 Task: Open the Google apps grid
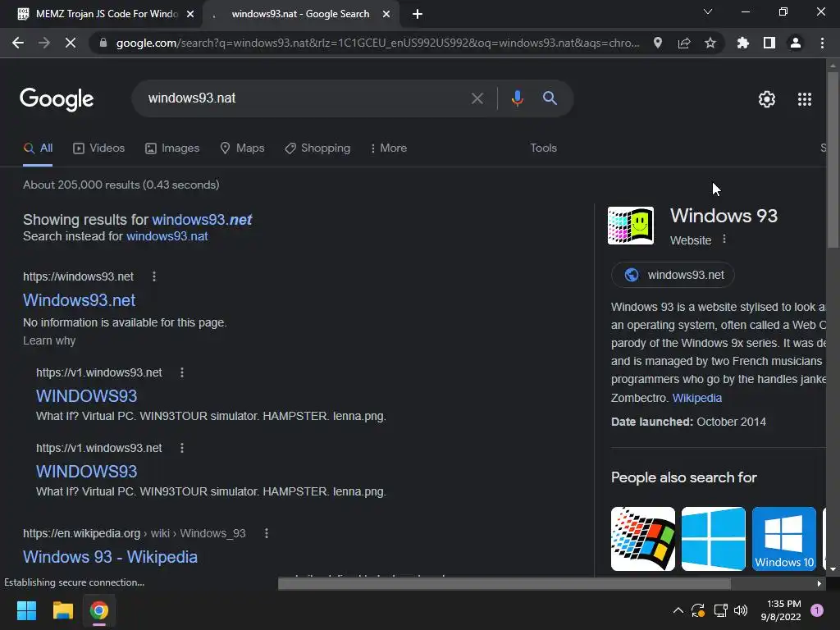(805, 99)
